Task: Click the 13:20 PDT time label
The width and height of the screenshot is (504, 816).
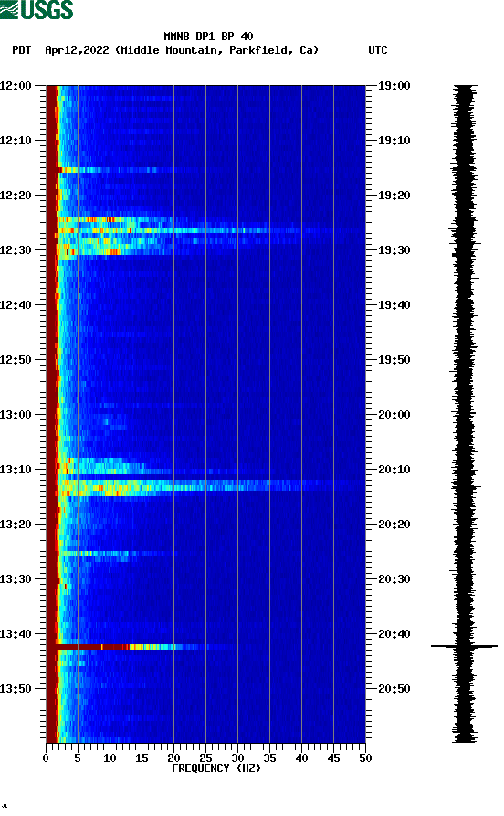Action: pyautogui.click(x=16, y=525)
